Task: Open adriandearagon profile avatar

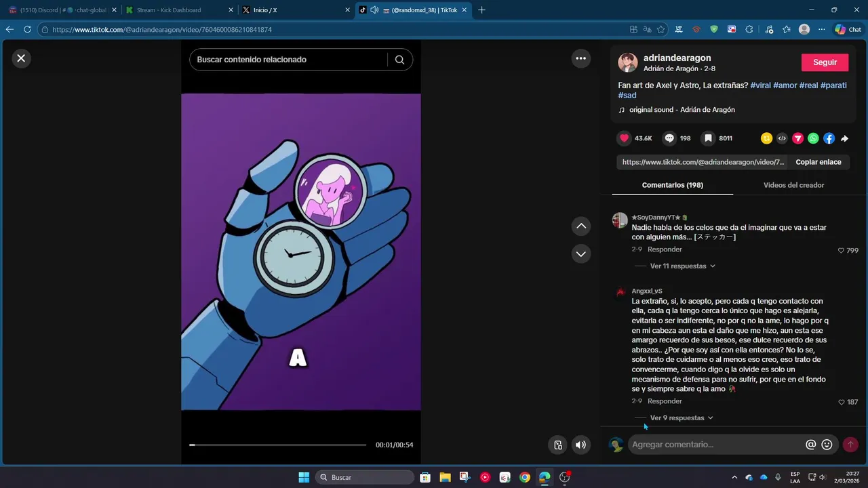Action: point(627,62)
